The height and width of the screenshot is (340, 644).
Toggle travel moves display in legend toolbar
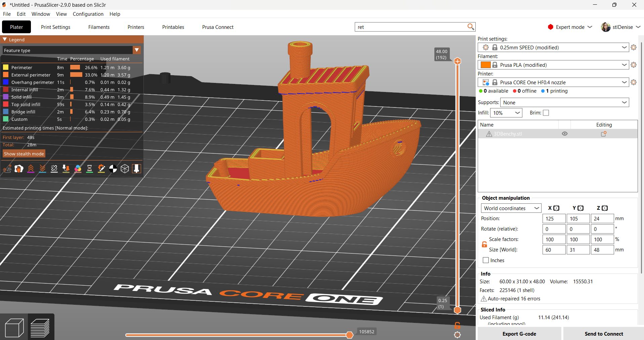tap(7, 169)
